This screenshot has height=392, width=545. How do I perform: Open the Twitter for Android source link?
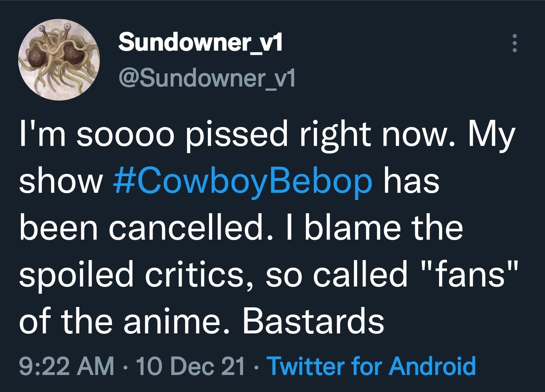(371, 366)
